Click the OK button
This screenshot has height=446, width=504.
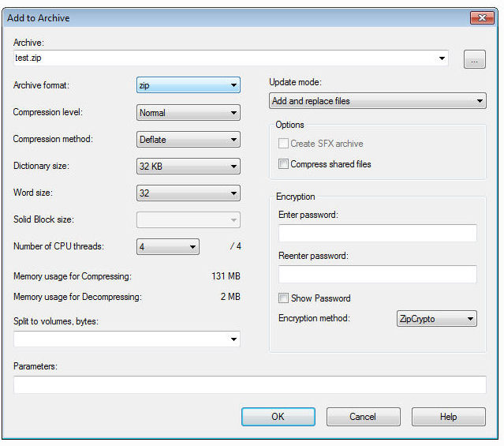278,417
